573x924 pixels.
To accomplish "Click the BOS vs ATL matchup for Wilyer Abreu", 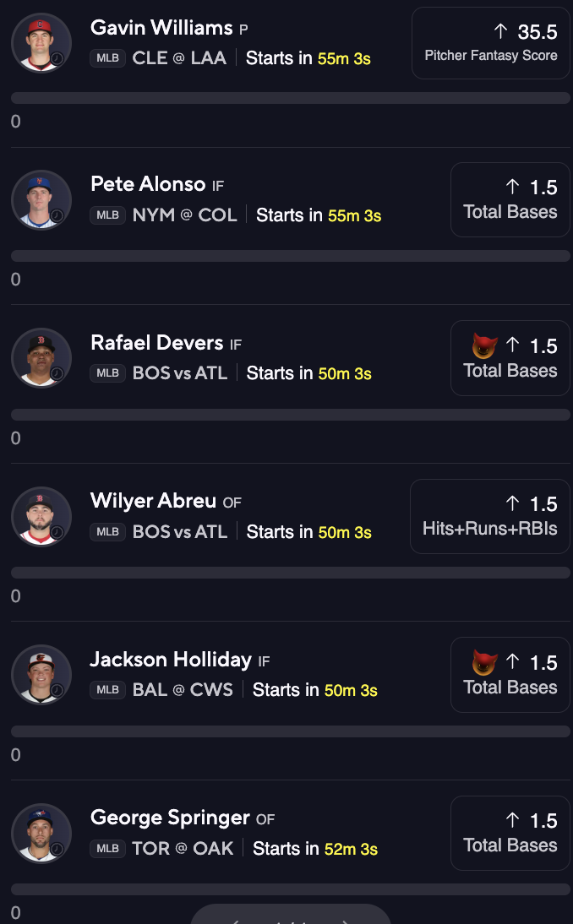I will 180,532.
